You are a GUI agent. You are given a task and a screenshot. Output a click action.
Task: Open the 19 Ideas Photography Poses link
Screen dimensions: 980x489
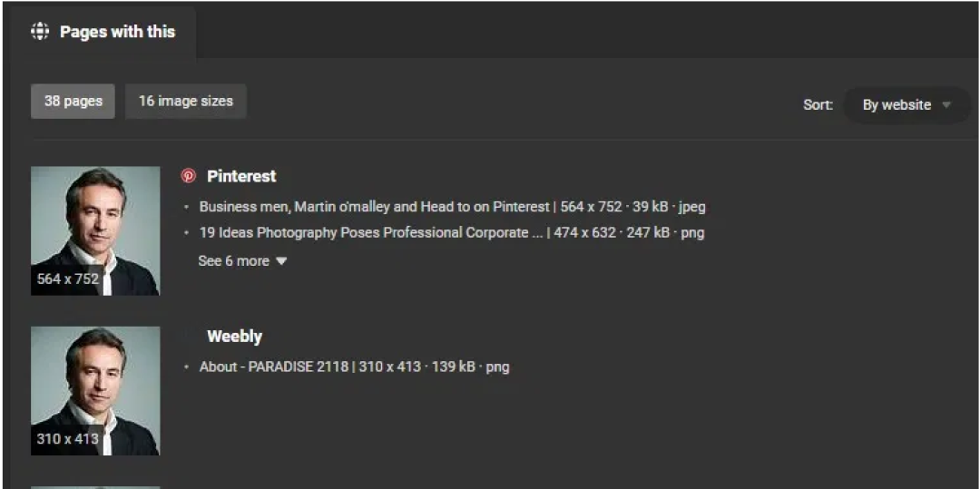[364, 233]
